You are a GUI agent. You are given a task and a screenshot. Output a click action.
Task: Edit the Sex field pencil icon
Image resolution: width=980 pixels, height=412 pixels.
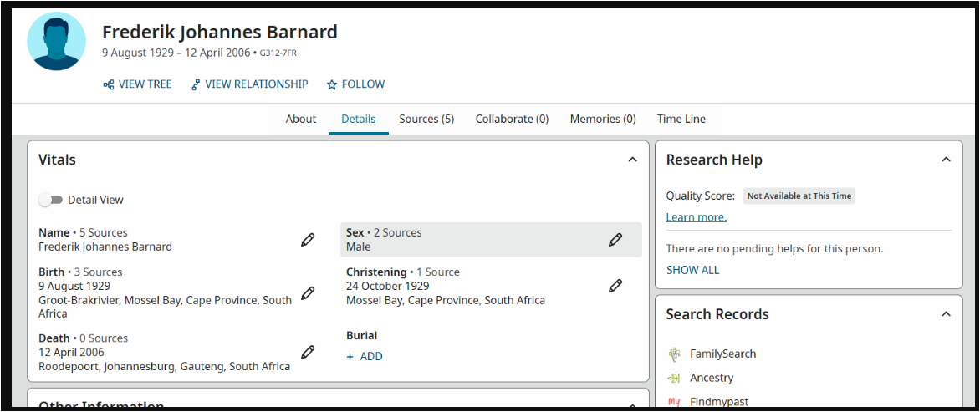pos(615,240)
